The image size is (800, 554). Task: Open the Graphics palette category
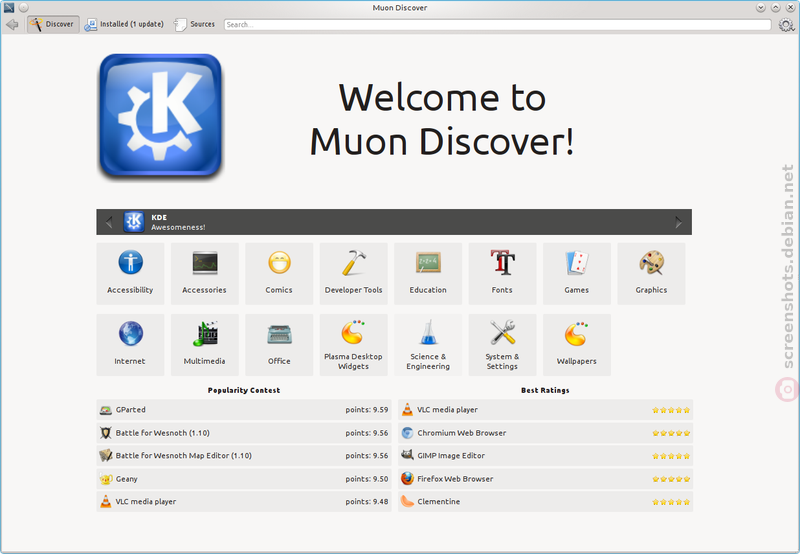point(652,273)
